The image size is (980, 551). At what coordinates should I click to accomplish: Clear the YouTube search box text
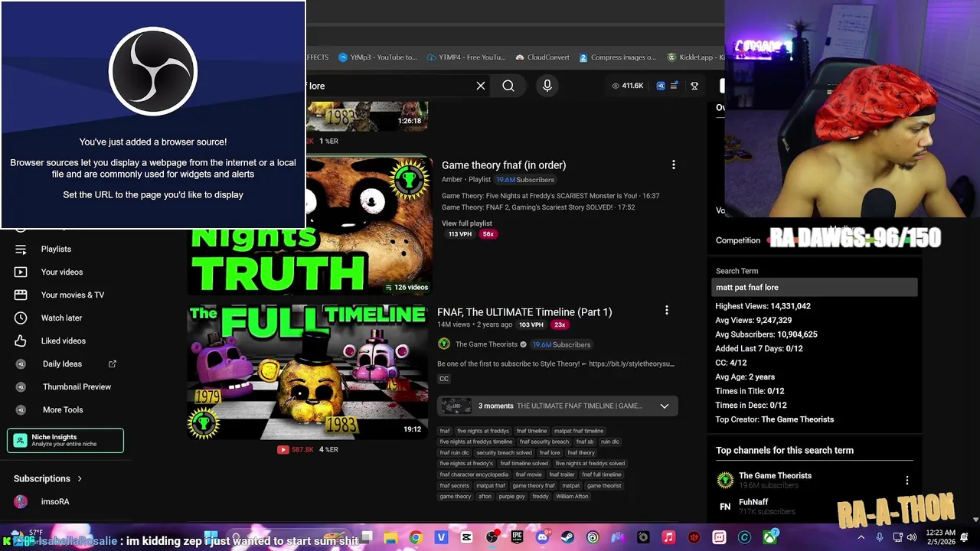[481, 86]
